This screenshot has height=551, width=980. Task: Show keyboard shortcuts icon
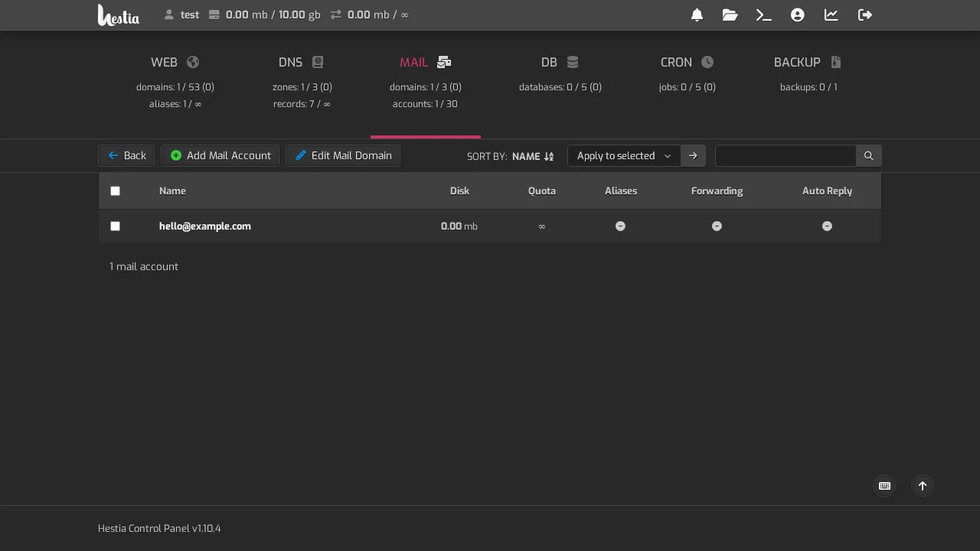click(x=884, y=486)
